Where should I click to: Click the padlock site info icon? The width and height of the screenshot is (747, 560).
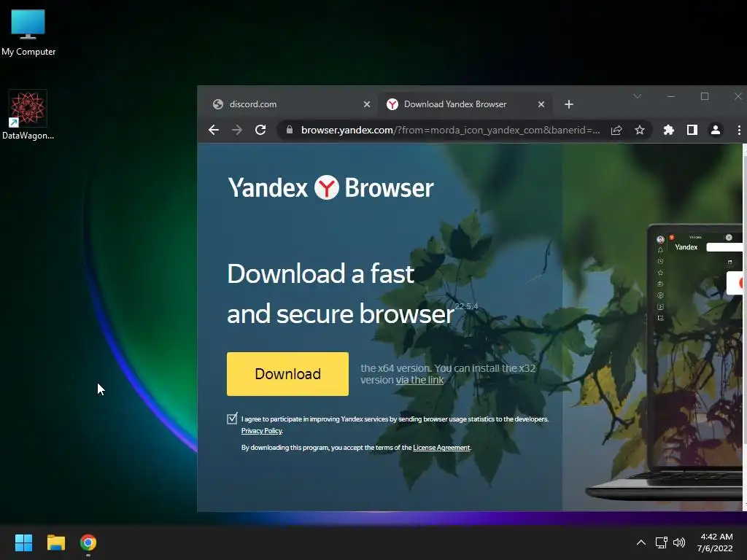coord(289,130)
